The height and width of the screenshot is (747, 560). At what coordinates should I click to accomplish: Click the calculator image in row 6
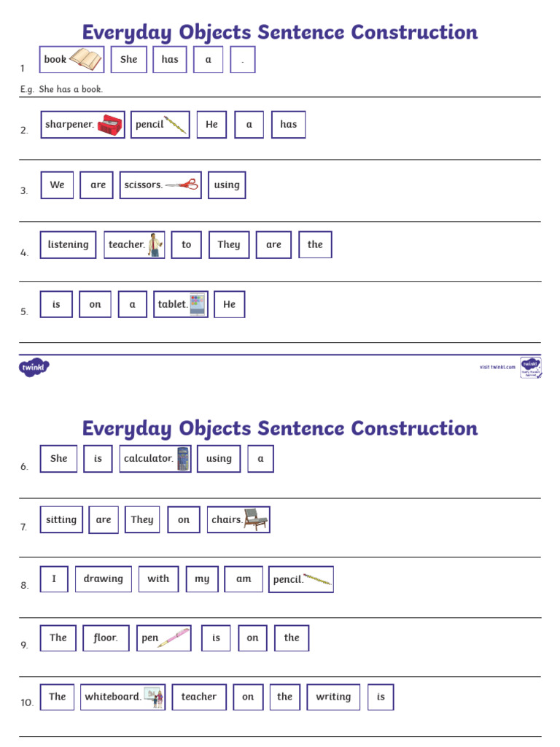tap(183, 459)
